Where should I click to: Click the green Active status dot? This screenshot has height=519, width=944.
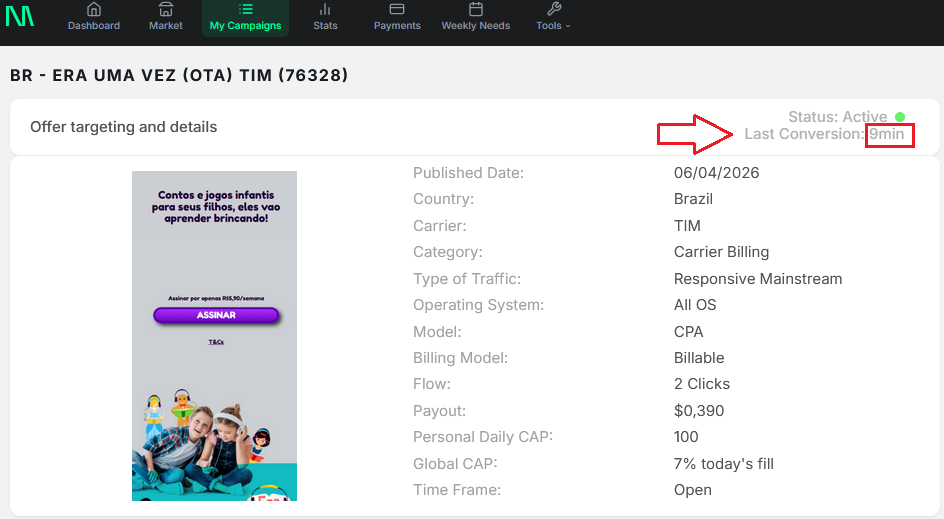click(x=900, y=117)
